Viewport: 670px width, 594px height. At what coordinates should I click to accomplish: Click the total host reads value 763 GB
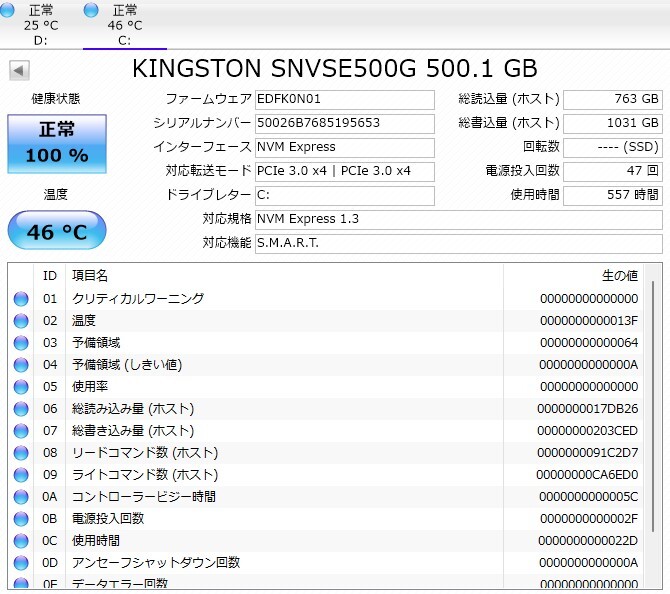613,100
